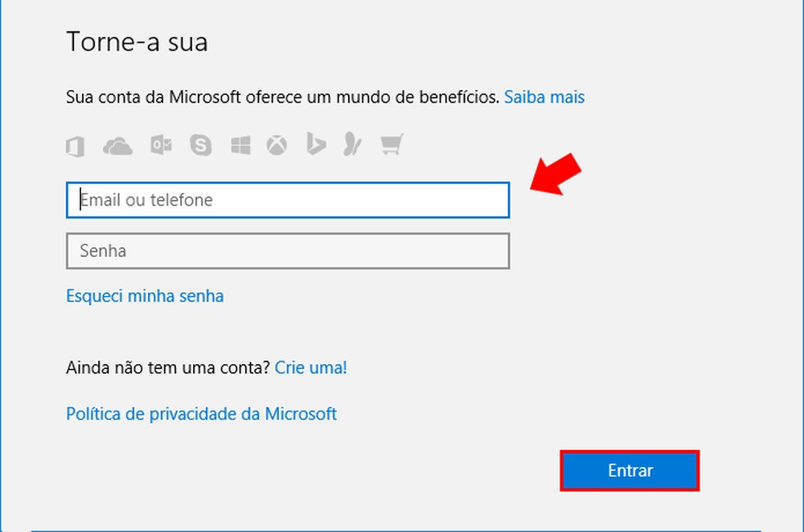Screen dimensions: 804x532
Task: Open the Crie uma! account creation link
Action: (x=311, y=367)
